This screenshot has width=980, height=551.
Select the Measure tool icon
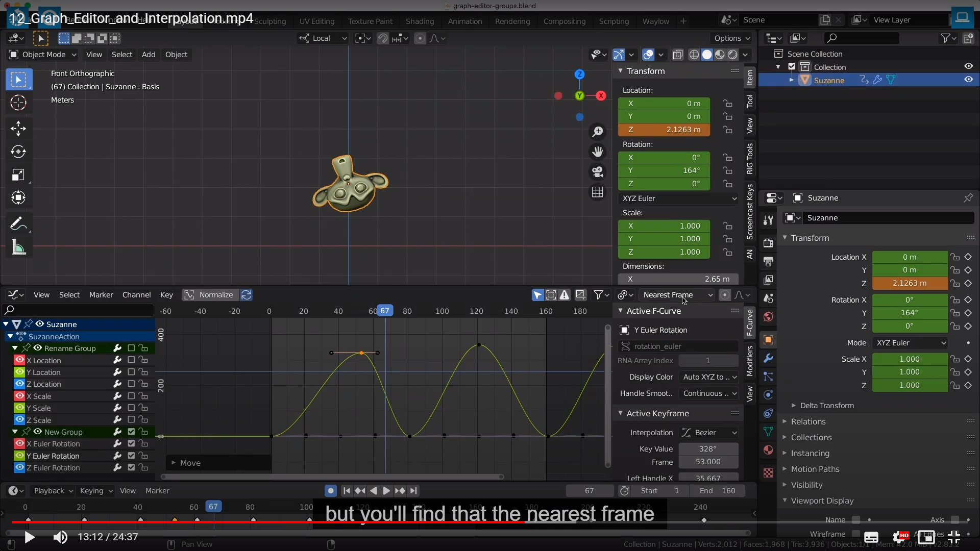point(18,248)
